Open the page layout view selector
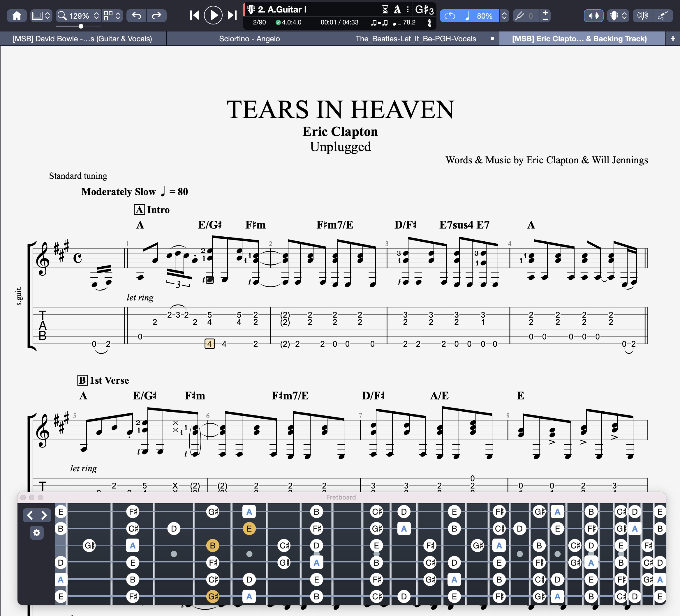This screenshot has width=680, height=616. tap(112, 15)
